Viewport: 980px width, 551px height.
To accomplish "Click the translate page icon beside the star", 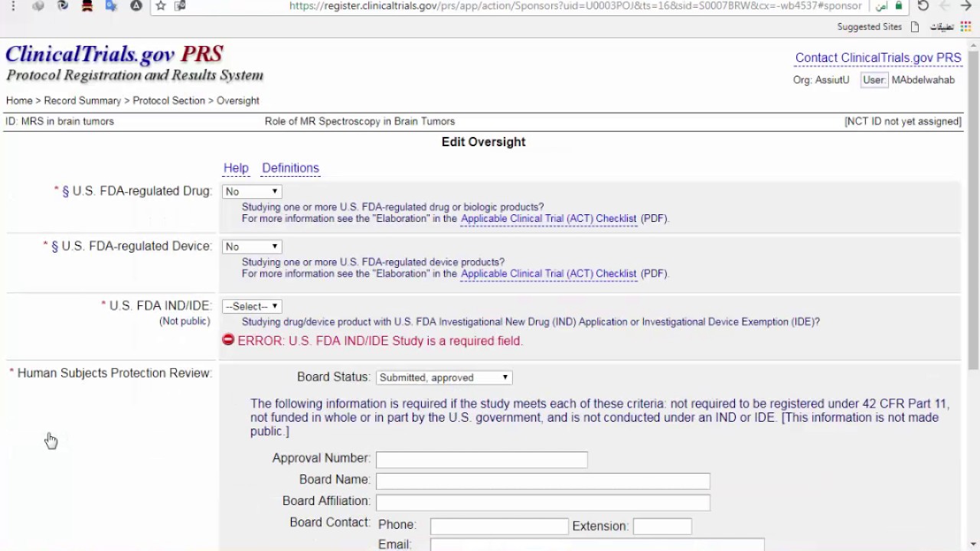I will click(180, 6).
